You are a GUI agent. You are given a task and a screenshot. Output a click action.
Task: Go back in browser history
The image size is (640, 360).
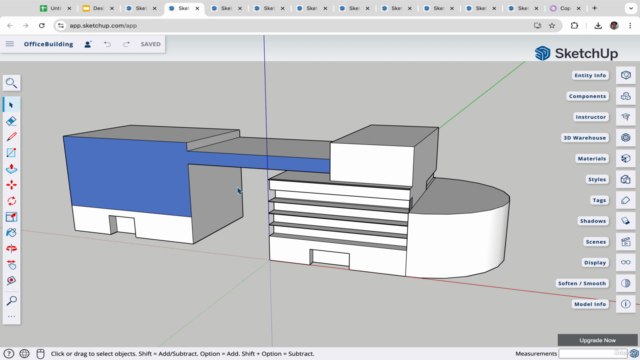[10, 26]
